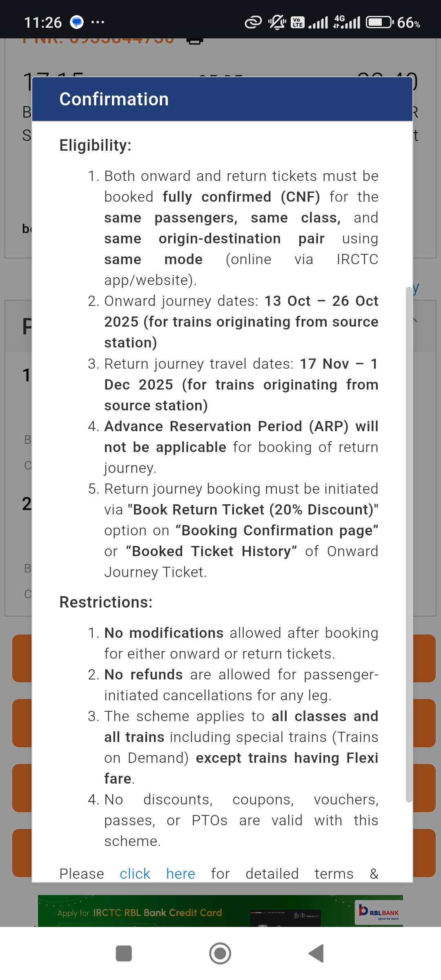Tap the VoLTE status icon
Screen dimensions: 441x980
click(x=297, y=22)
